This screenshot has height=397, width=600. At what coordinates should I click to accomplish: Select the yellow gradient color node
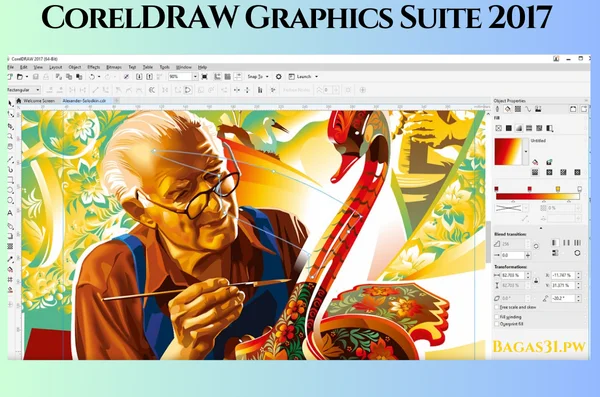pos(558,189)
